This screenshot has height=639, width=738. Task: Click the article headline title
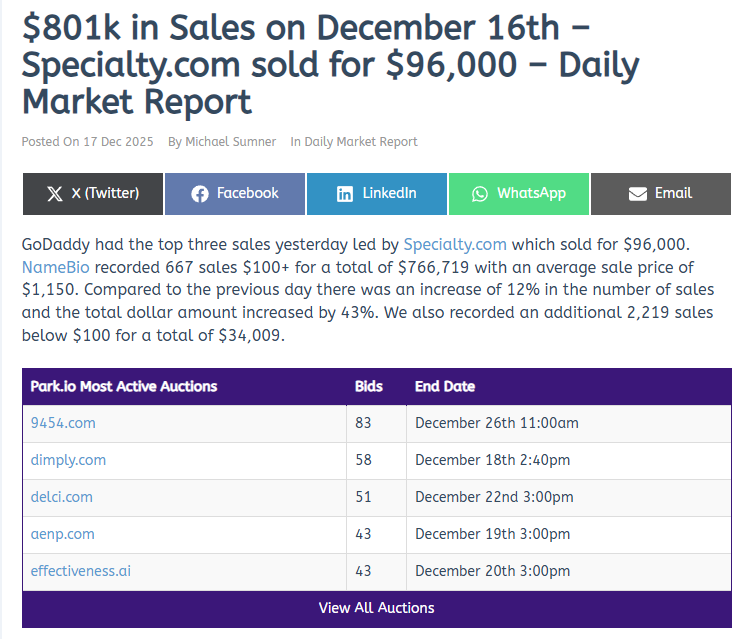(330, 65)
